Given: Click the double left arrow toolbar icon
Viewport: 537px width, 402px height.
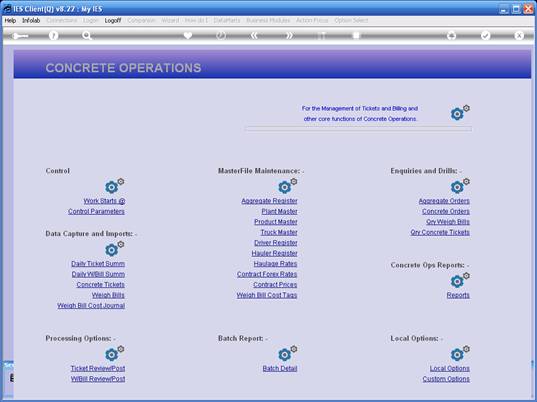Looking at the screenshot, I should (254, 35).
